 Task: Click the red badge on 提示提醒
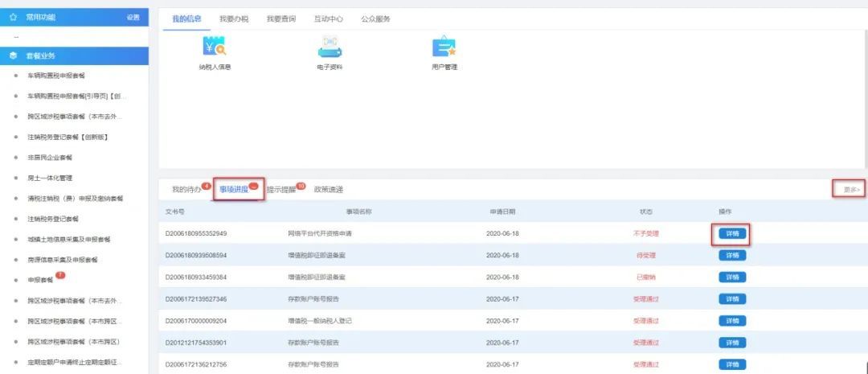coord(301,186)
